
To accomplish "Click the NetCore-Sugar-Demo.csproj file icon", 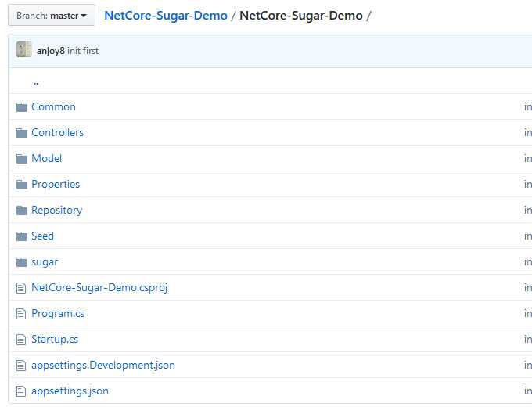I will pyautogui.click(x=21, y=288).
